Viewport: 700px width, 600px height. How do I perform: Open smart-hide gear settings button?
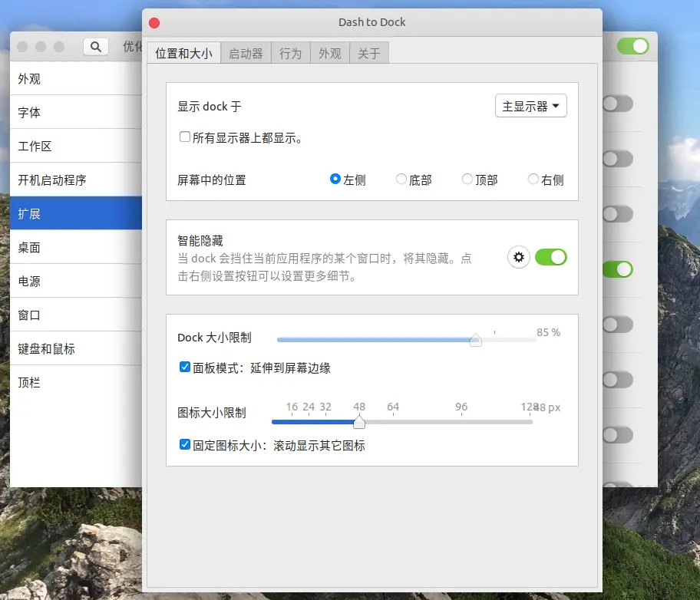pos(518,257)
